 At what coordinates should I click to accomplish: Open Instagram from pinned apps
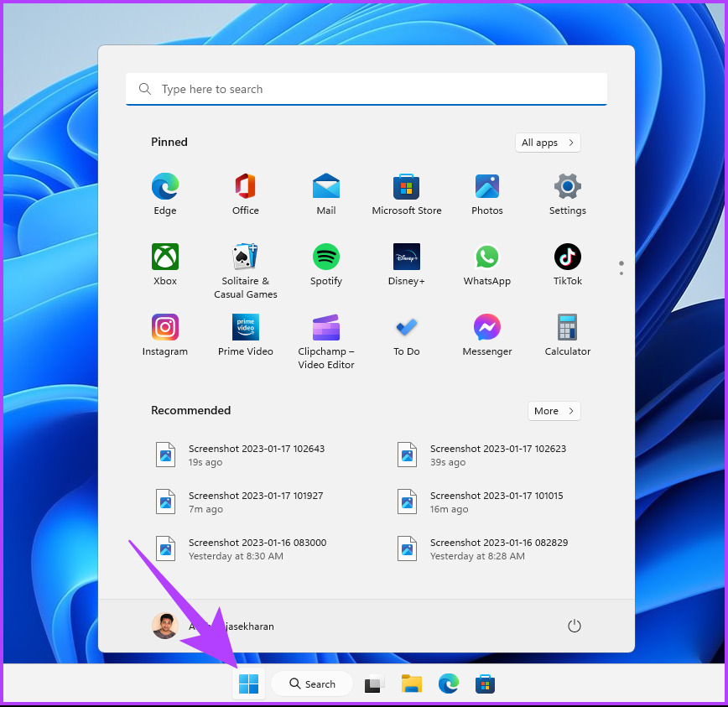(164, 328)
